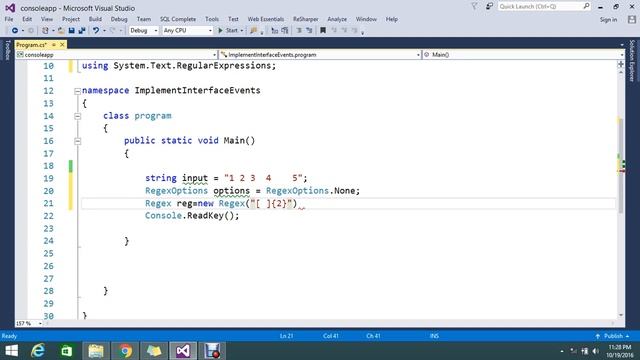Screen dimensions: 640x360
Task: Click the Save Program.cs icon
Action: point(71,31)
